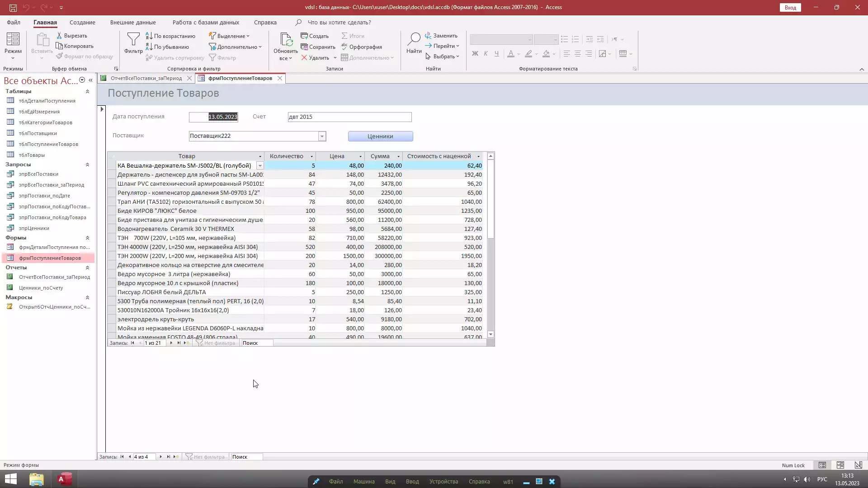Go to last subform record
Viewport: 868px width, 488px height.
(x=179, y=343)
